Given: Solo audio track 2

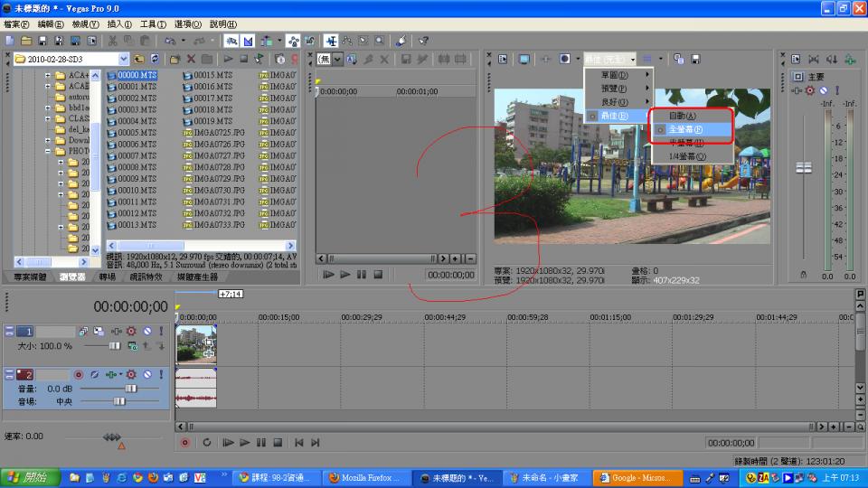Looking at the screenshot, I should [x=161, y=374].
